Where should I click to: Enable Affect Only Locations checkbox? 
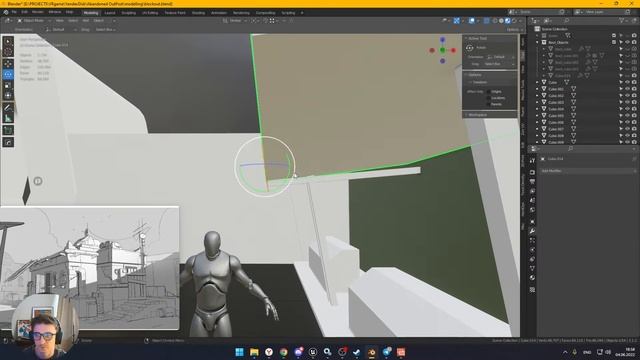click(488, 98)
